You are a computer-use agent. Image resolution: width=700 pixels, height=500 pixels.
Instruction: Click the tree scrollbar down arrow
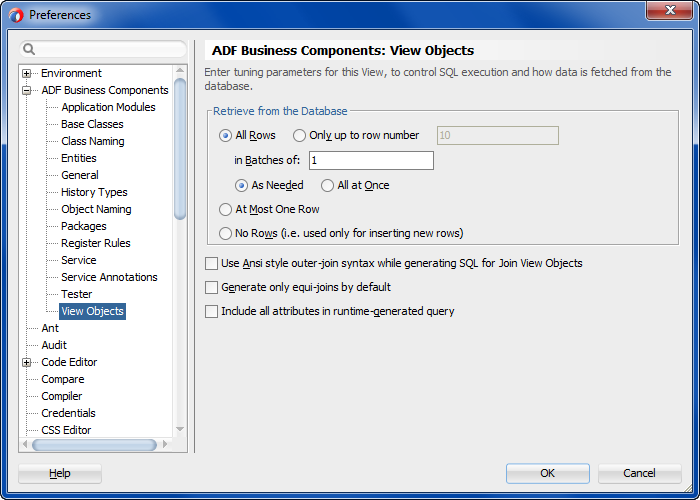[180, 429]
